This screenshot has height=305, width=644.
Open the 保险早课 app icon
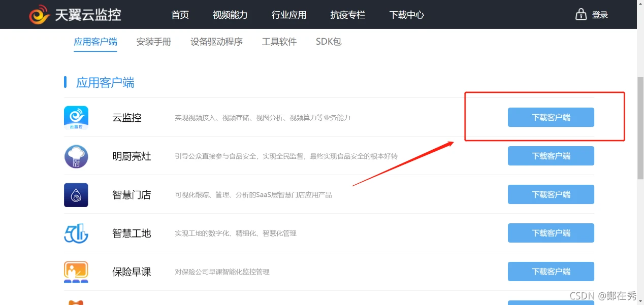76,272
